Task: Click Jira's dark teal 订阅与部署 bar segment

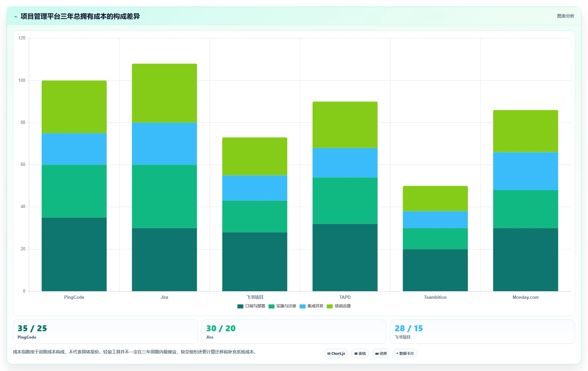Action: (164, 260)
